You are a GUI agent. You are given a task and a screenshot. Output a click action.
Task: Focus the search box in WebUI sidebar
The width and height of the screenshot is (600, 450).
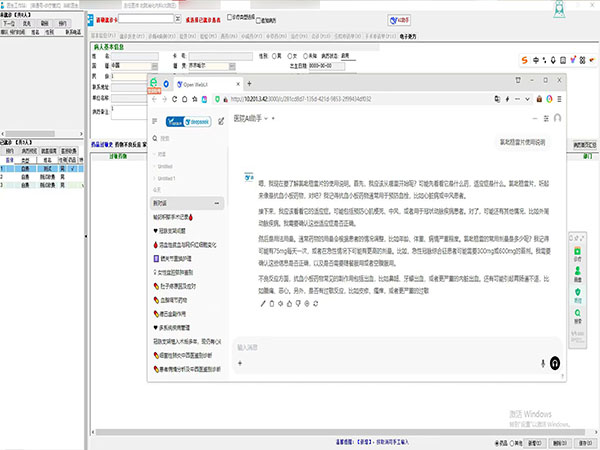click(x=188, y=139)
